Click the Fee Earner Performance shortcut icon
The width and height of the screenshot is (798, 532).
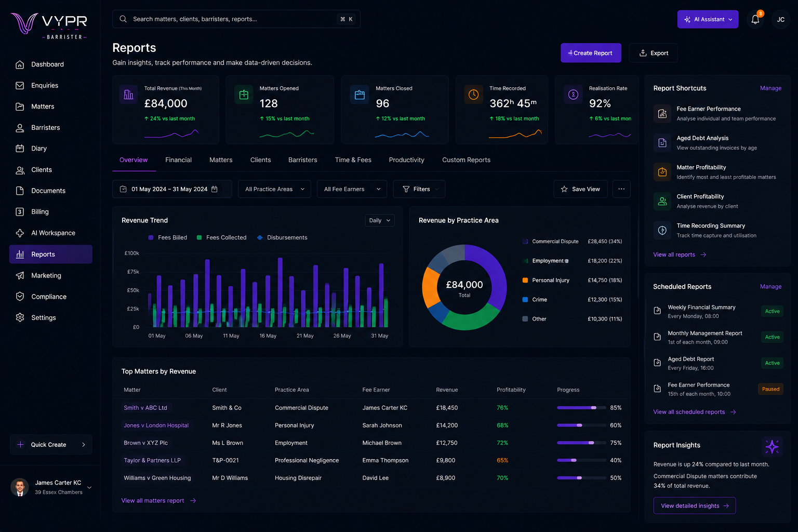(662, 113)
